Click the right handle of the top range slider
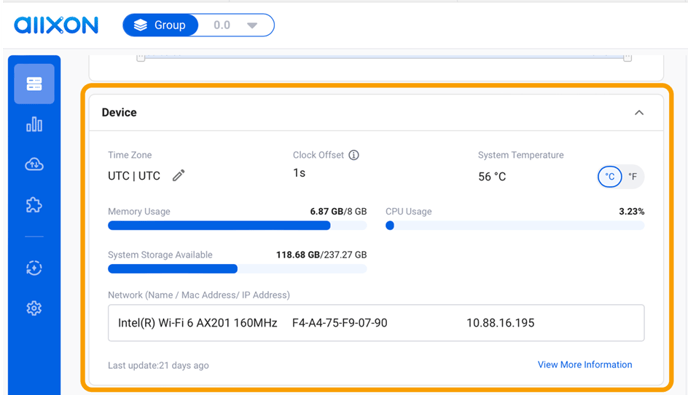The image size is (688, 395). click(x=627, y=58)
